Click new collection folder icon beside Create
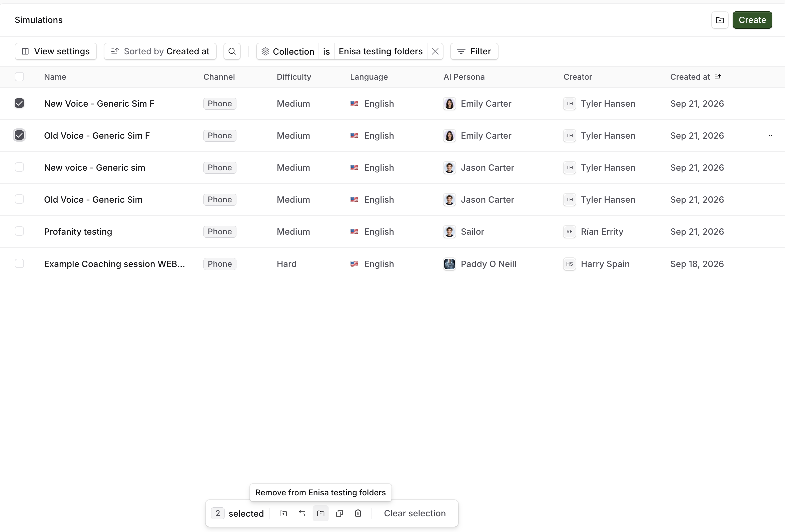This screenshot has width=785, height=532. [719, 20]
